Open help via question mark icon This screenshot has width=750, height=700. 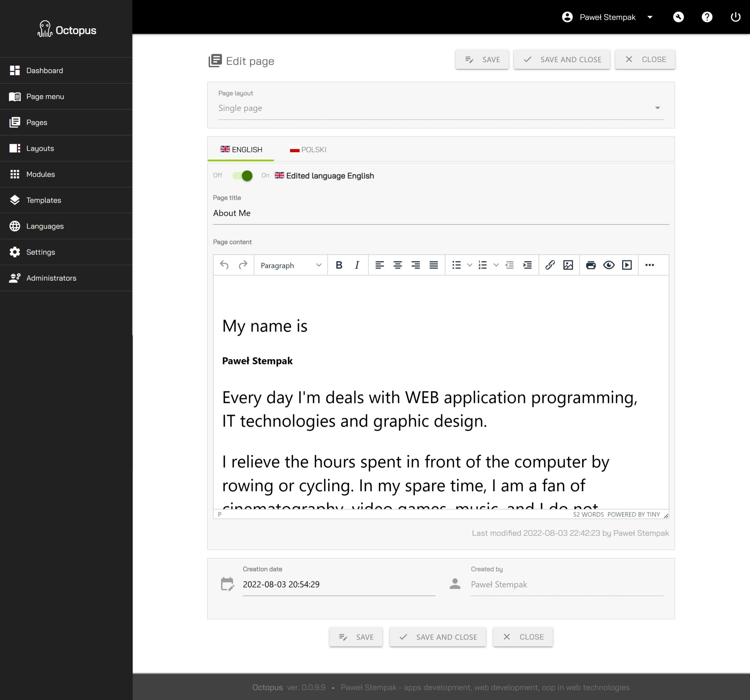pyautogui.click(x=707, y=17)
